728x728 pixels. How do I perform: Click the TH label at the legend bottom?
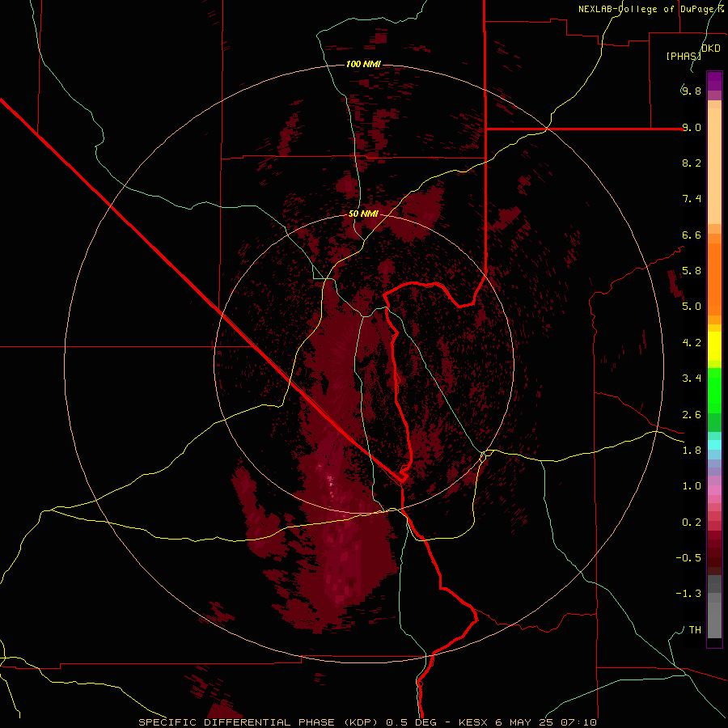click(x=695, y=630)
